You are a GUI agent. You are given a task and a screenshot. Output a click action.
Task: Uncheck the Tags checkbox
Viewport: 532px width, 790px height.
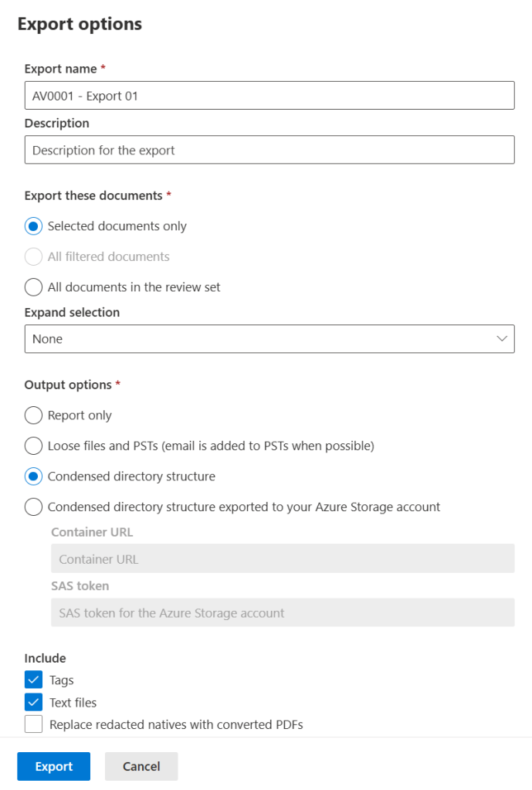tap(34, 680)
